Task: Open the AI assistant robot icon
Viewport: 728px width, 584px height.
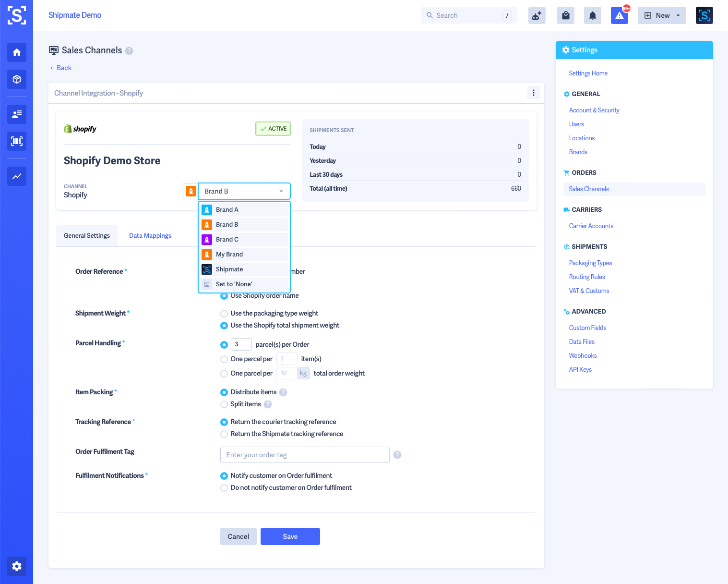Action: 537,15
